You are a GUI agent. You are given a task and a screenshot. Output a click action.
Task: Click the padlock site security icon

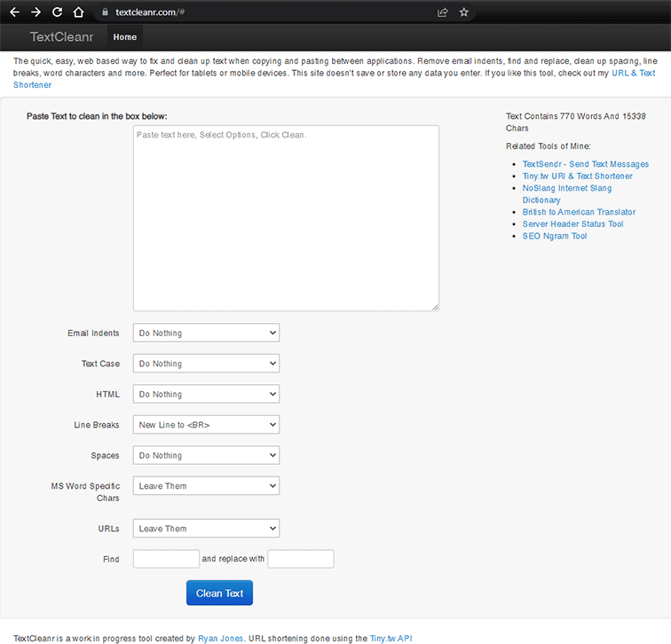pos(105,12)
